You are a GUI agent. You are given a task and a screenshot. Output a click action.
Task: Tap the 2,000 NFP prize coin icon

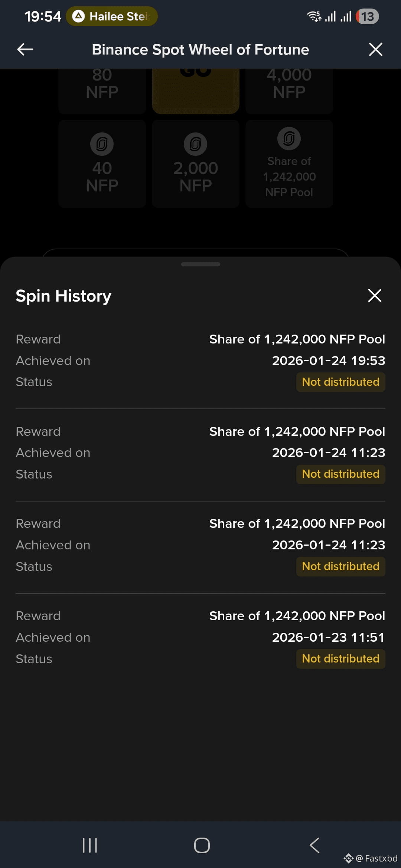[x=196, y=144]
